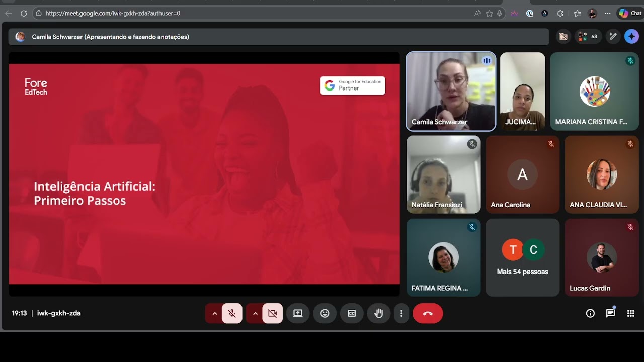
Task: Open the Mais 54 pessoas tile
Action: [522, 257]
